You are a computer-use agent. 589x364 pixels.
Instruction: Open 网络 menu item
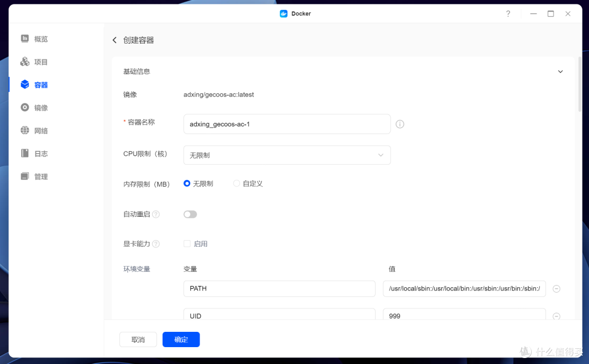click(41, 131)
